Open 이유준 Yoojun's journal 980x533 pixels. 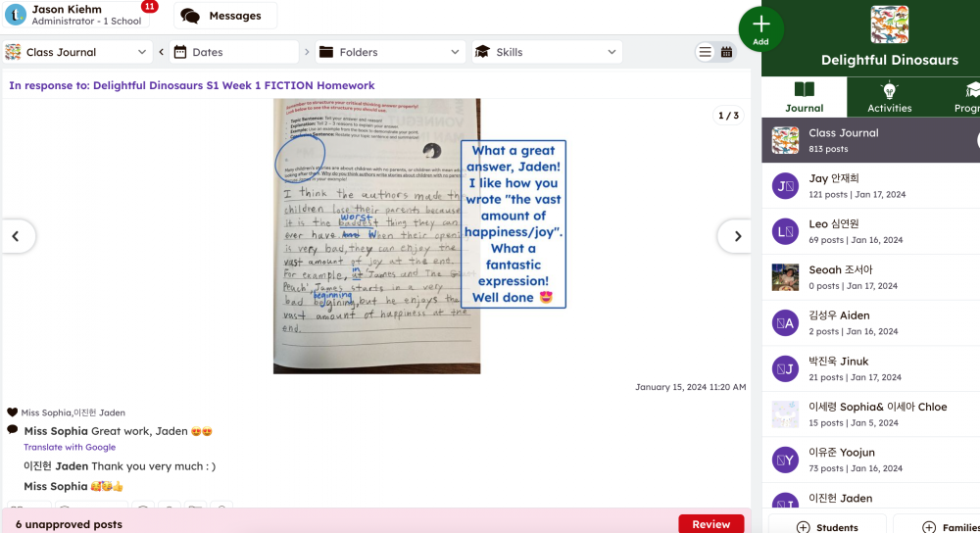(870, 460)
